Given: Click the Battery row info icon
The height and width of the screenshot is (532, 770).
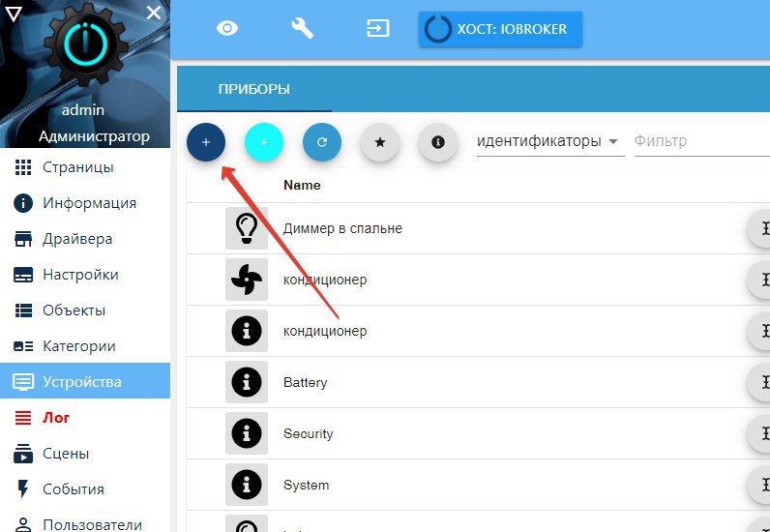Looking at the screenshot, I should pos(247,382).
